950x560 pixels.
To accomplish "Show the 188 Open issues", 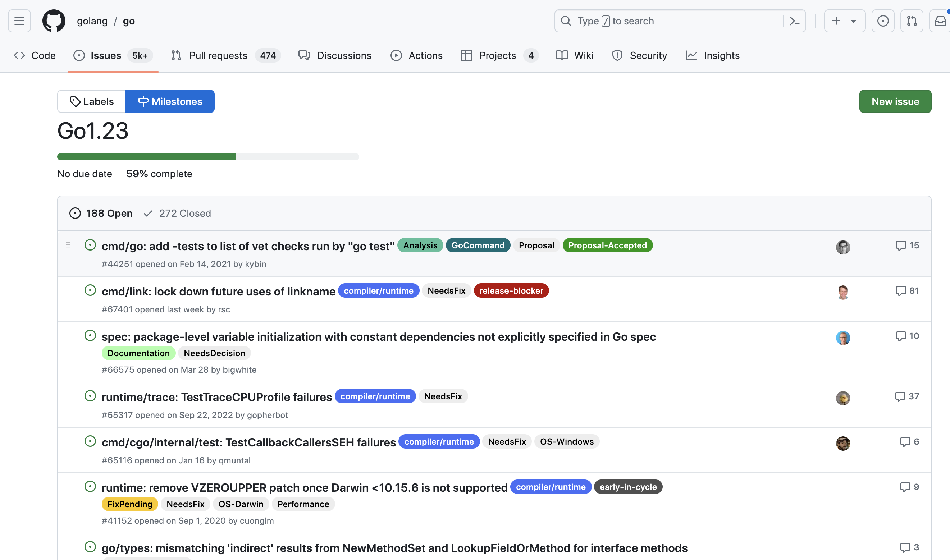I will point(101,213).
